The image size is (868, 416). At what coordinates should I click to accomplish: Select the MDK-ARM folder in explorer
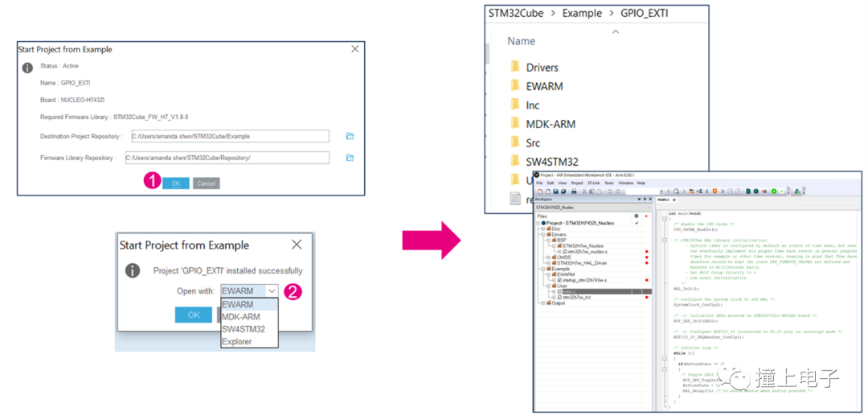coord(542,124)
